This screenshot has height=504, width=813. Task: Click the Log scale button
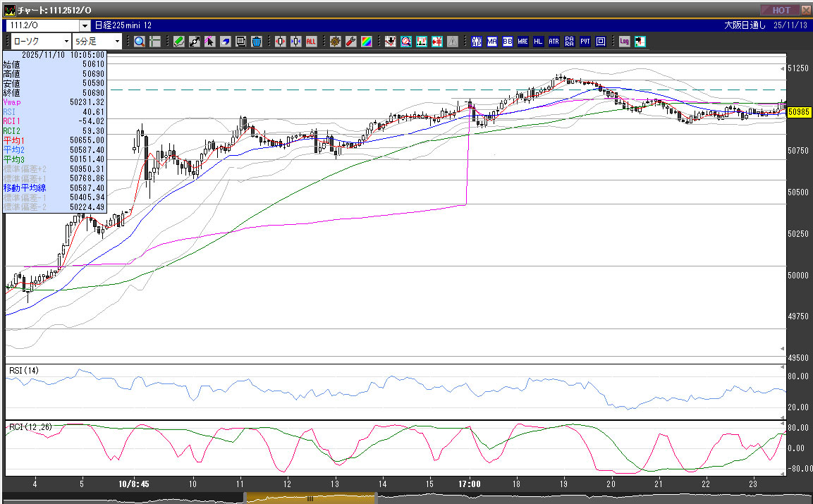tap(624, 42)
